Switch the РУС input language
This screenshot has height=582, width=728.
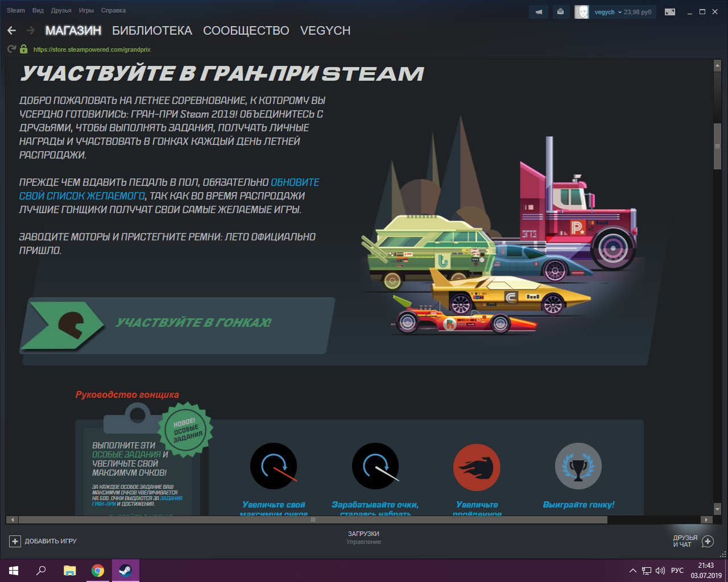click(677, 571)
